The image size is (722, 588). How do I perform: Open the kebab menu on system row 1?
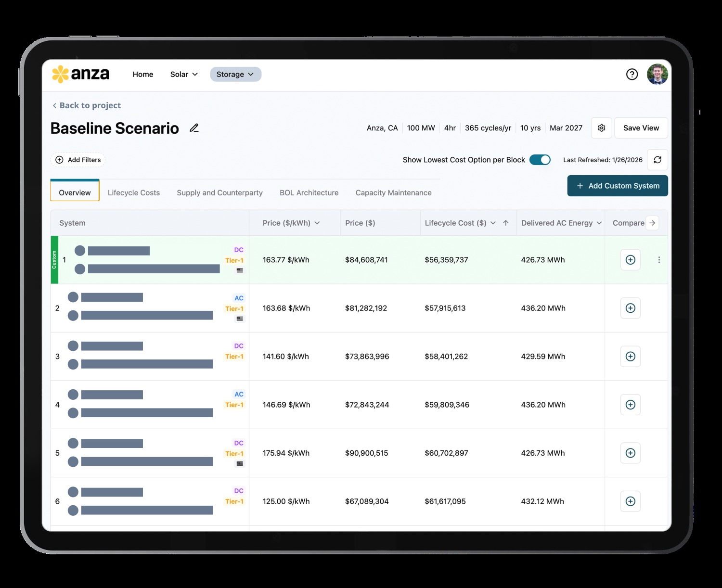click(659, 260)
